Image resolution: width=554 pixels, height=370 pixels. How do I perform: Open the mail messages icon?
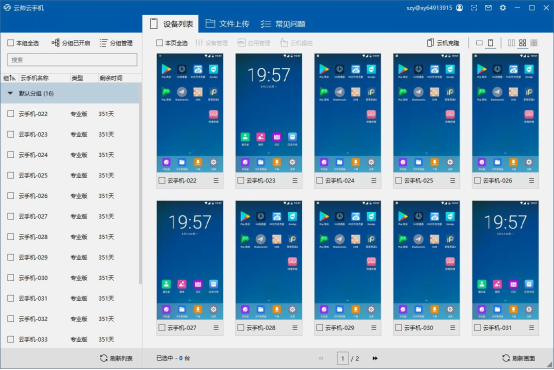(x=488, y=8)
